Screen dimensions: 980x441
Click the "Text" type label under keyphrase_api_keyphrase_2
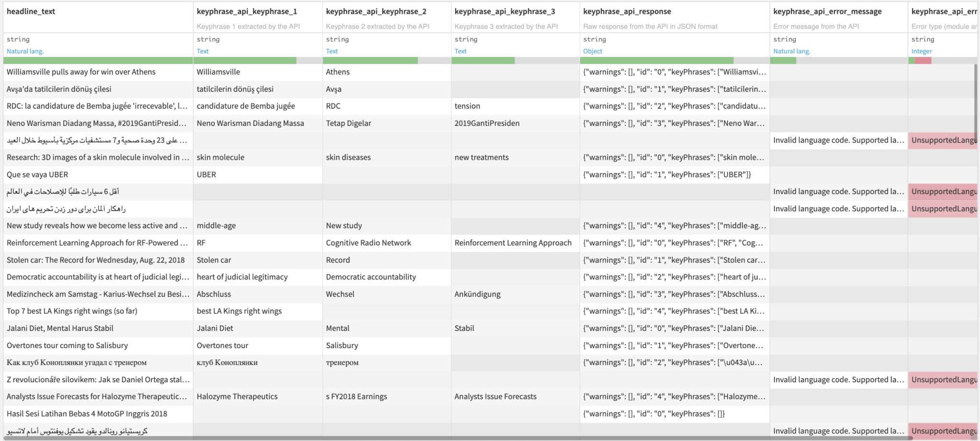[x=332, y=51]
